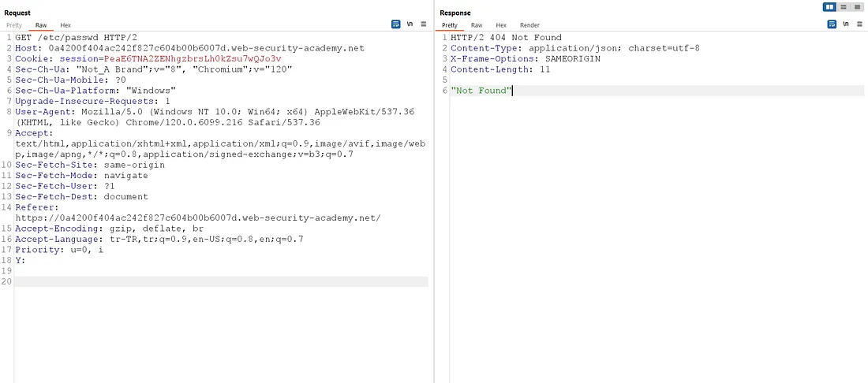The image size is (868, 383).
Task: Switch Request view to Pretty tab
Action: (14, 25)
